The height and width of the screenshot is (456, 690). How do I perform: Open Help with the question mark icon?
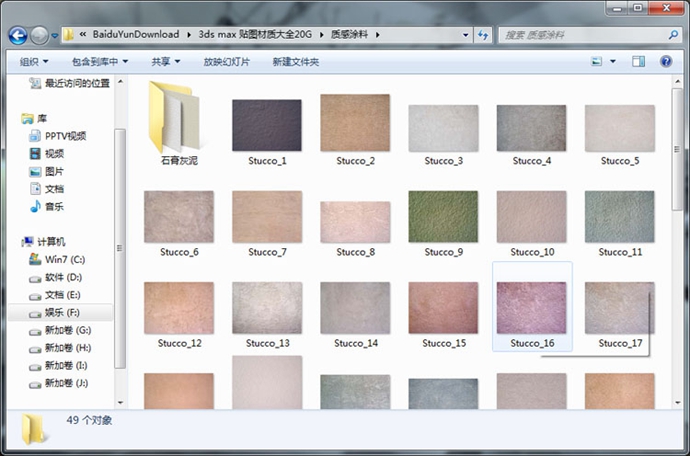[666, 61]
